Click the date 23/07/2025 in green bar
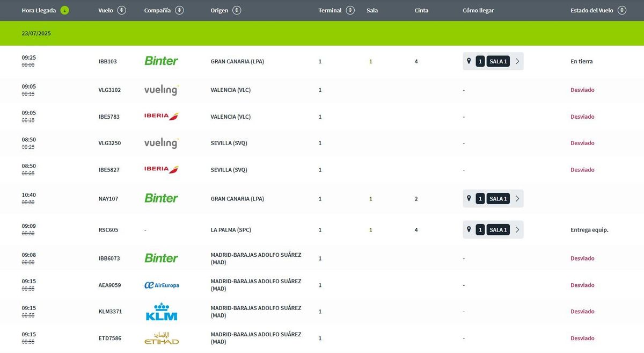This screenshot has width=644, height=353. 36,33
